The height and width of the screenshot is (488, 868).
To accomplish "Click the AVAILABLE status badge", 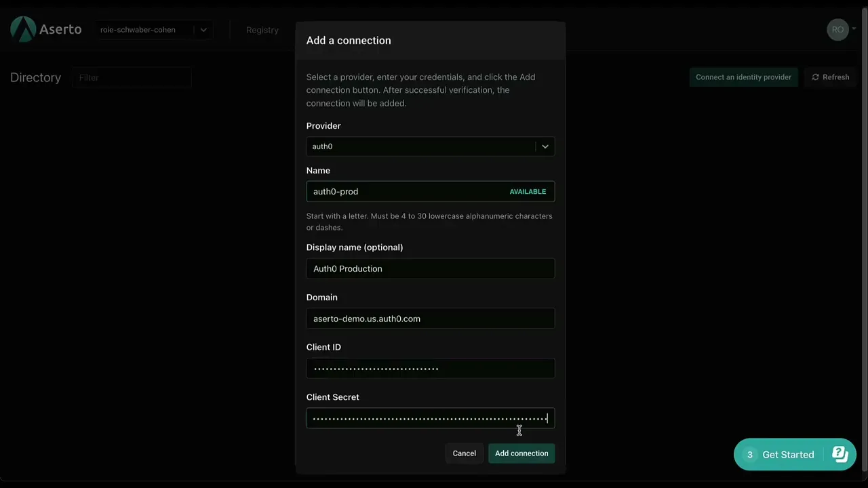I will [x=528, y=192].
